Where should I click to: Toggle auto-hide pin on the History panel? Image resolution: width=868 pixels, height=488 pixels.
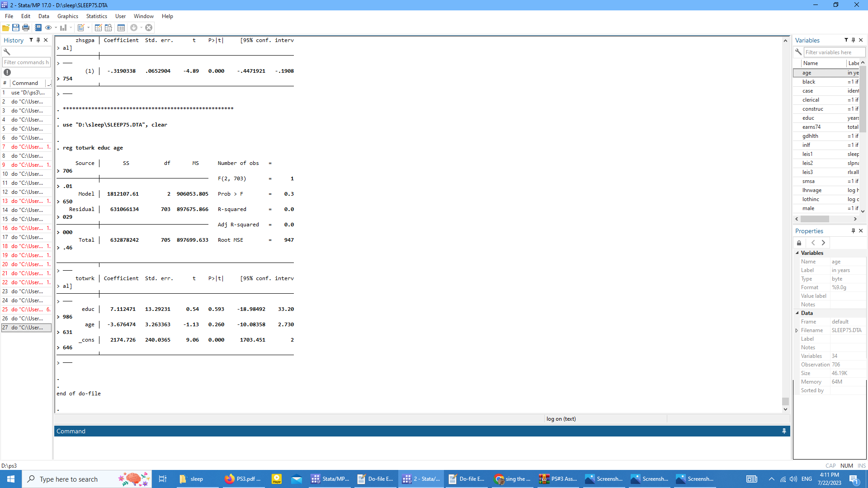click(x=38, y=40)
